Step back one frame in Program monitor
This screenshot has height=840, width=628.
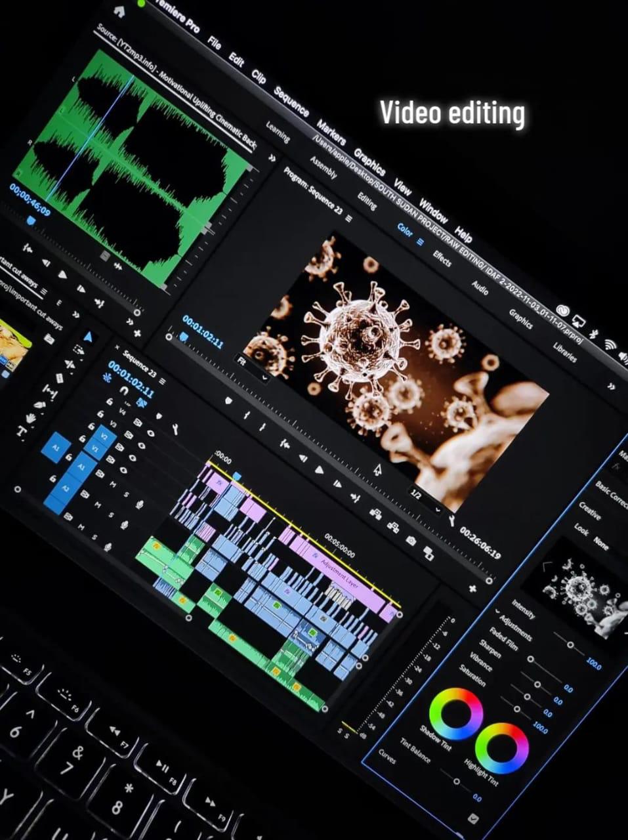[303, 457]
